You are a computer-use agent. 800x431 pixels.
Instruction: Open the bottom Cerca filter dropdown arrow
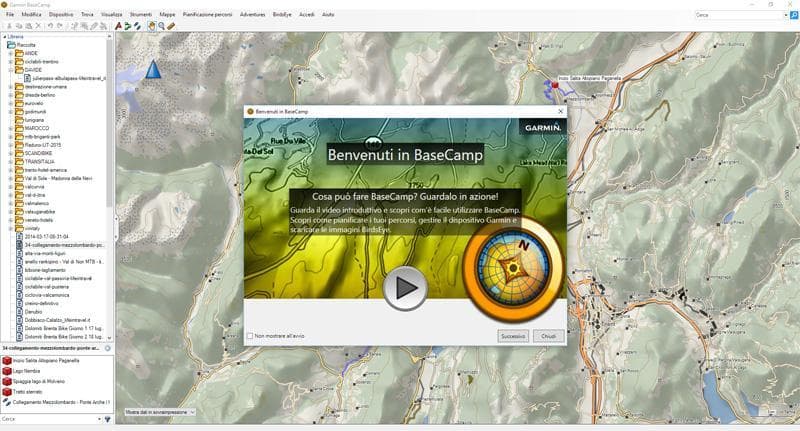click(x=99, y=419)
